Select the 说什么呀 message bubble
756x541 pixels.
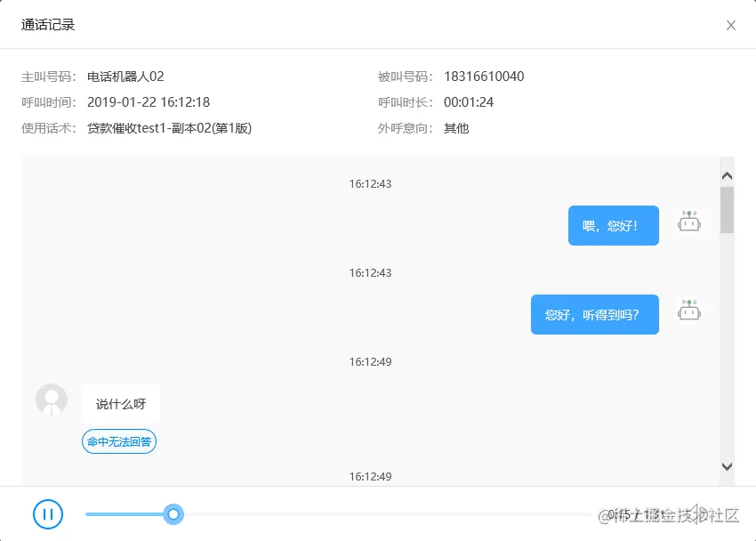point(121,404)
